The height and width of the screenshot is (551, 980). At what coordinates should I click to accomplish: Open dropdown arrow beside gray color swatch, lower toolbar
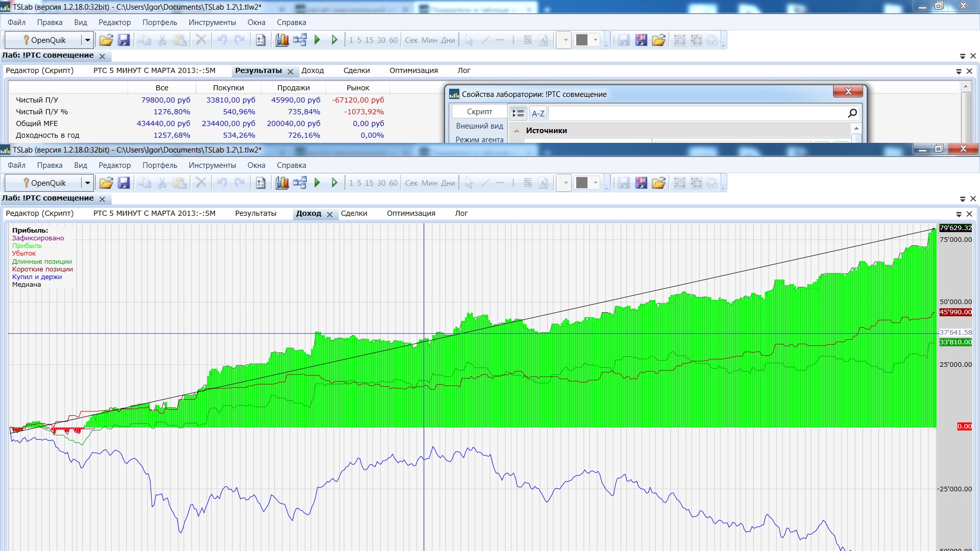(x=595, y=183)
